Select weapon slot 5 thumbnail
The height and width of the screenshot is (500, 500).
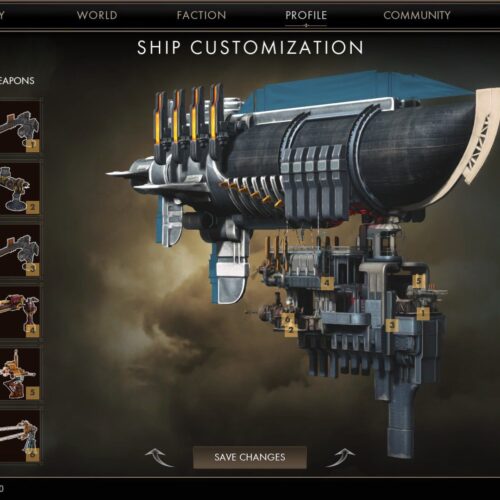coord(19,374)
